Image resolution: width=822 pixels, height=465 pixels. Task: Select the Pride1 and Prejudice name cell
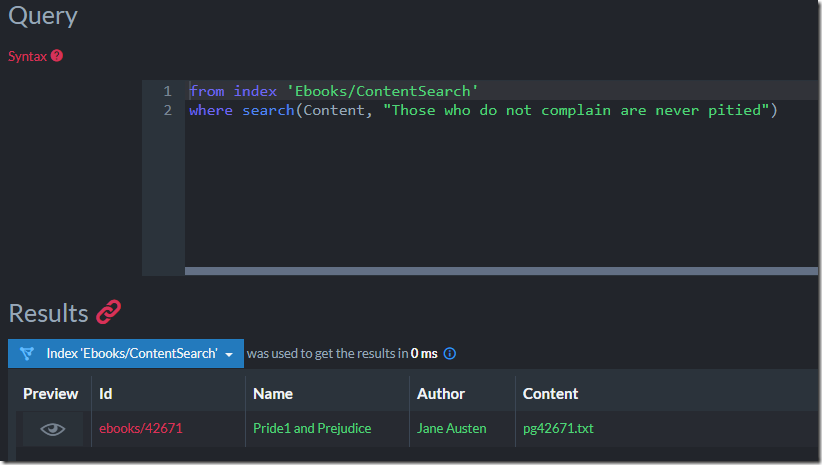(312, 428)
